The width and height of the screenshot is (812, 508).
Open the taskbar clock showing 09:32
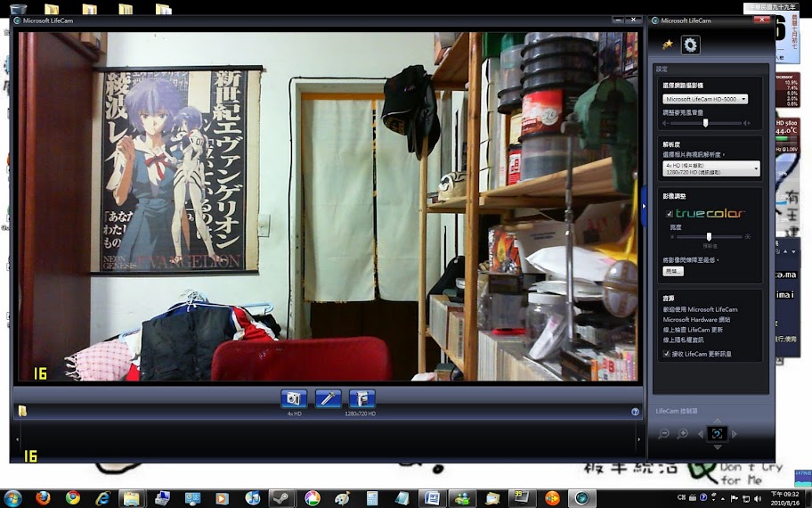click(784, 498)
